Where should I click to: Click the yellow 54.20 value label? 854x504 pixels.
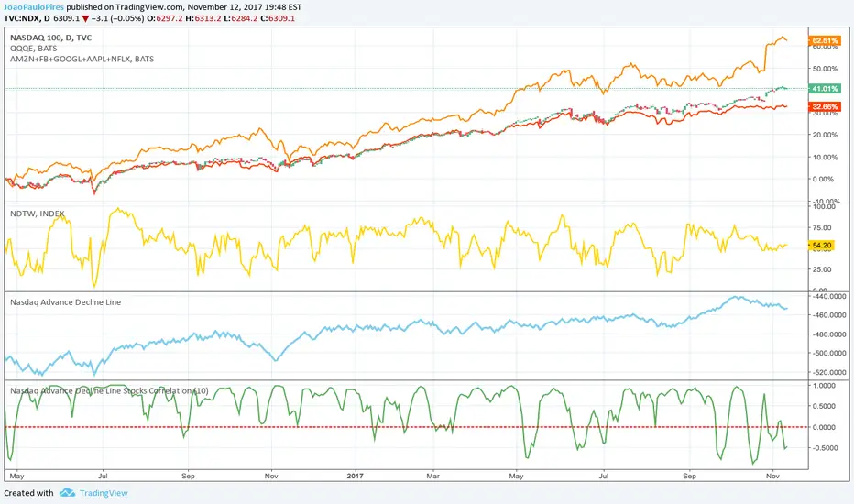pyautogui.click(x=822, y=246)
